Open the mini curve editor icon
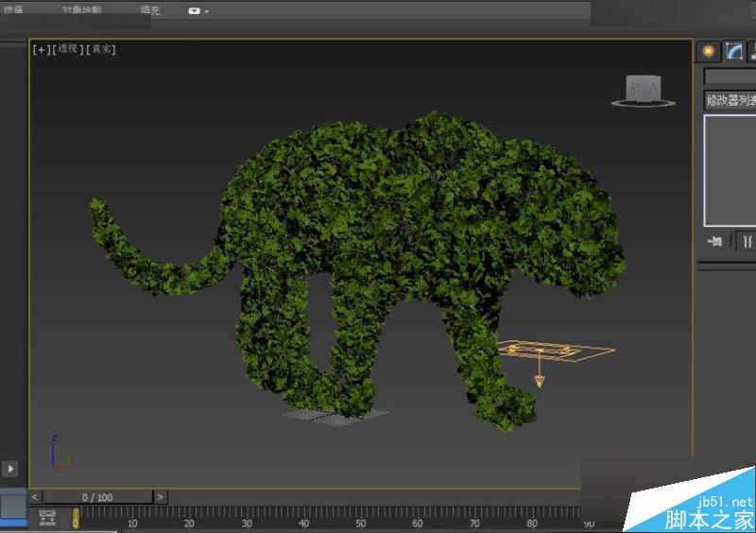 [47, 517]
